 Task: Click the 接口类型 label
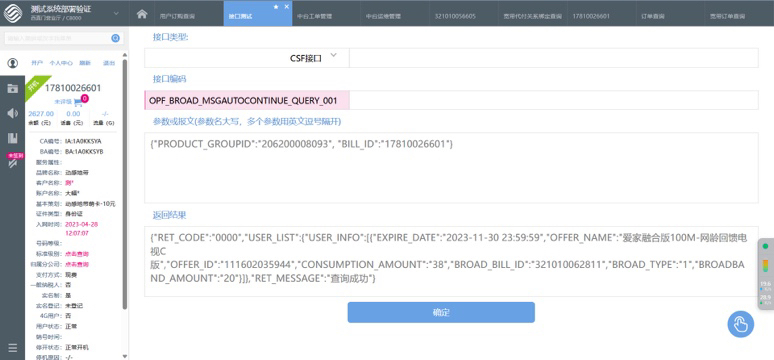tap(171, 37)
